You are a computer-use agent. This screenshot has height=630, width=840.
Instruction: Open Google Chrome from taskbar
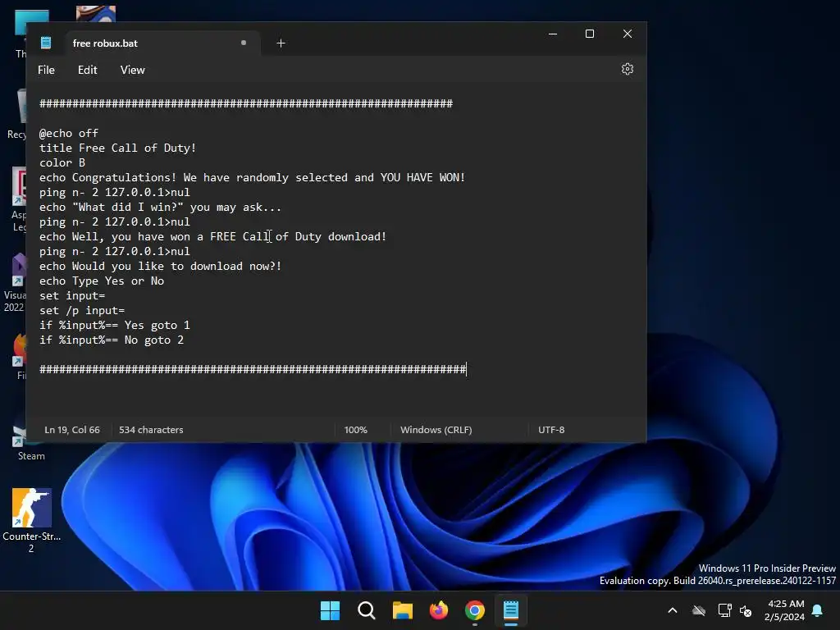pyautogui.click(x=475, y=610)
